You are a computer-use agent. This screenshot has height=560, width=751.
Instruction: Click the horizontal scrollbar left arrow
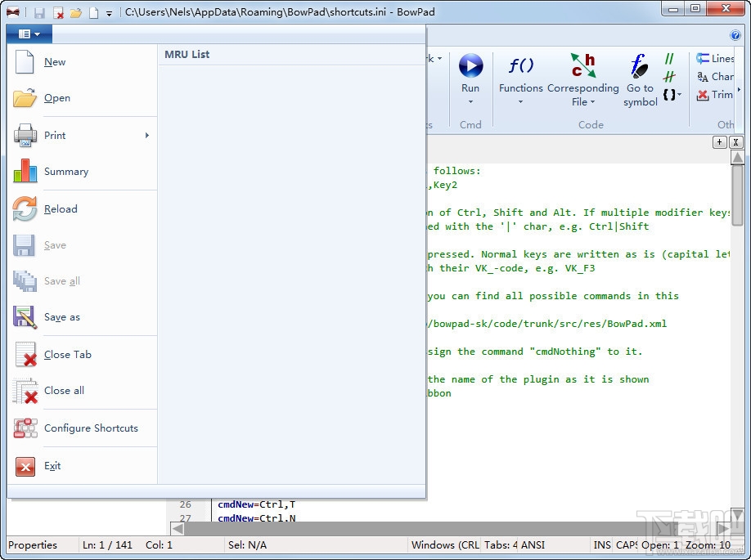[x=178, y=528]
